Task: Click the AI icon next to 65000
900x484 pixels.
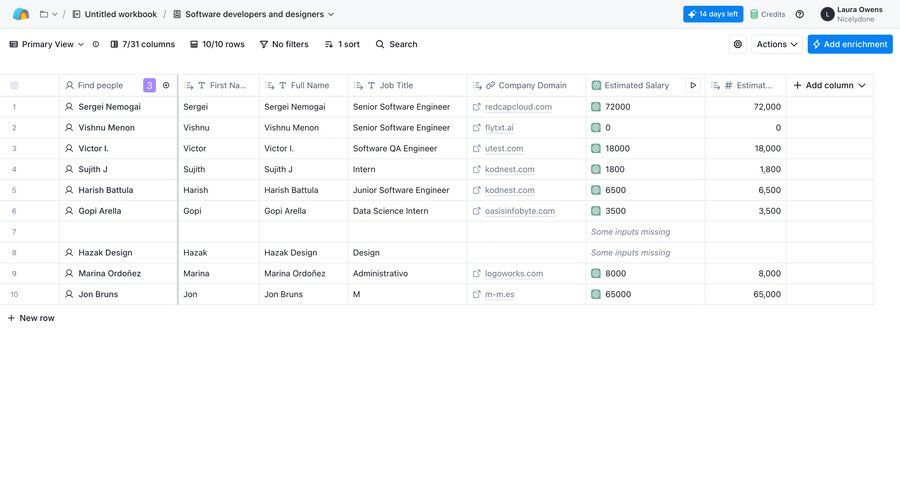Action: [596, 294]
